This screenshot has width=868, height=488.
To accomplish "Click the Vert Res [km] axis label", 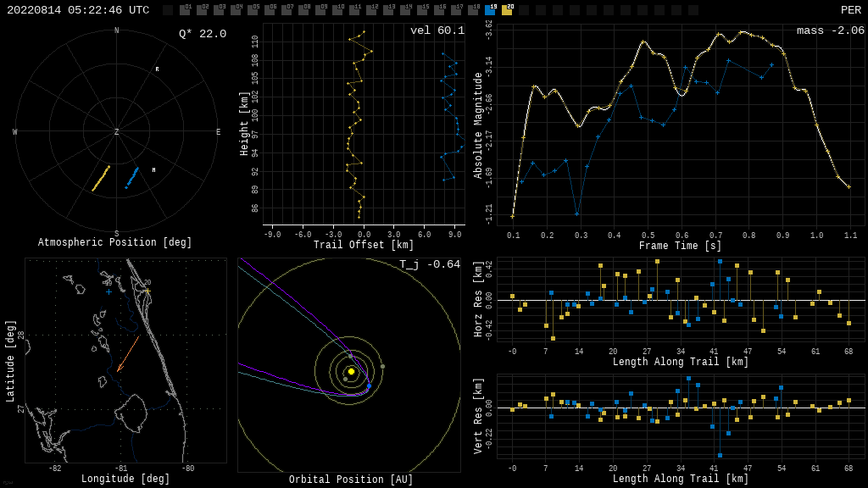I will (478, 416).
